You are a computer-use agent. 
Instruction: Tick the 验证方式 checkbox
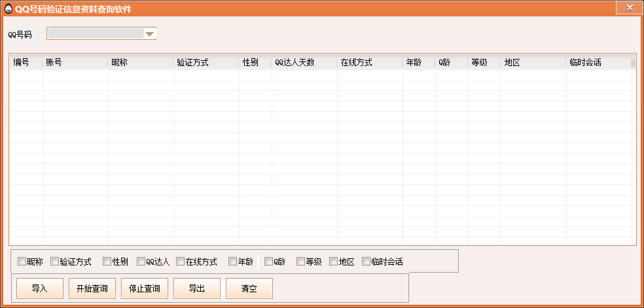click(x=55, y=262)
